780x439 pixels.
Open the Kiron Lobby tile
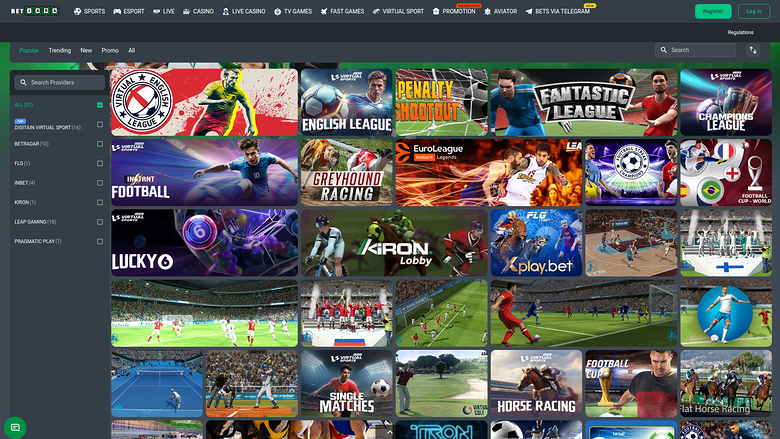[394, 243]
